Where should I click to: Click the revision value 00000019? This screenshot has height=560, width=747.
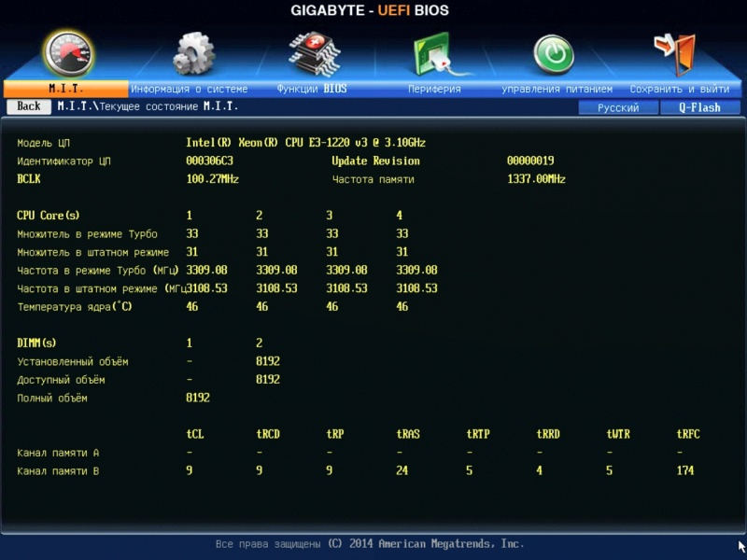(x=530, y=161)
